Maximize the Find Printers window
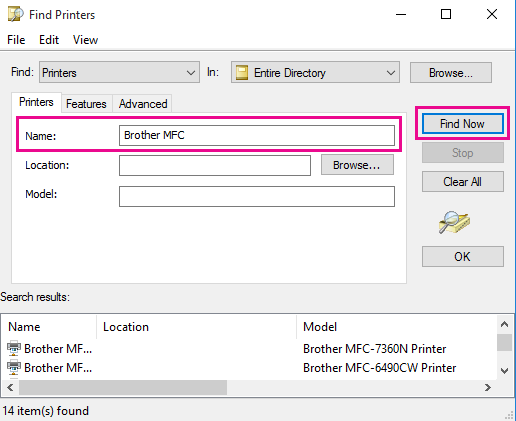The height and width of the screenshot is (421, 516). coord(446,14)
